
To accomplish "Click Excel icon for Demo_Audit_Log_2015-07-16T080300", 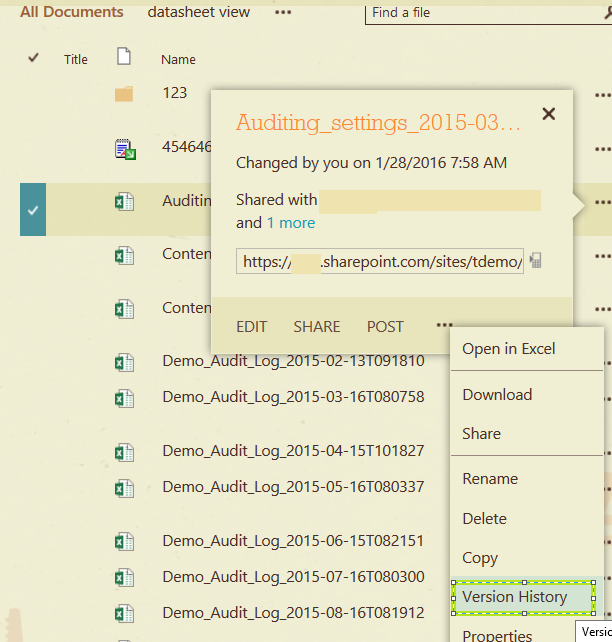I will 124,578.
